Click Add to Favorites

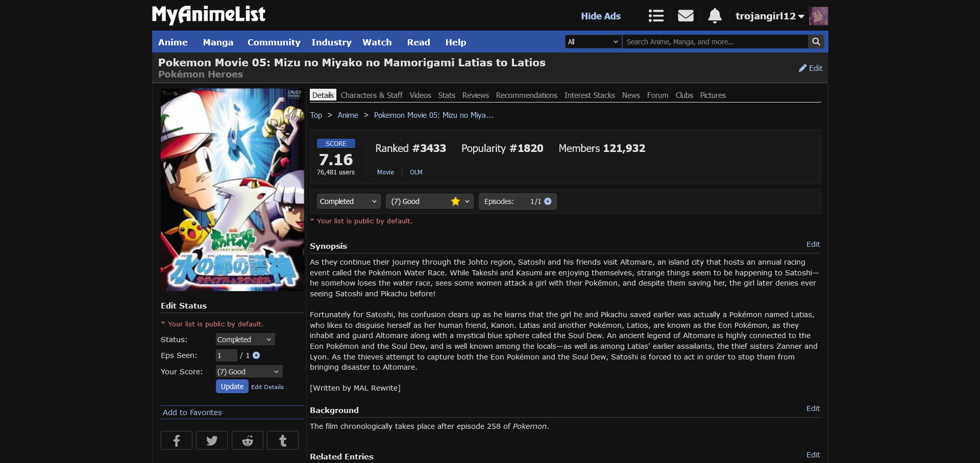click(x=192, y=413)
